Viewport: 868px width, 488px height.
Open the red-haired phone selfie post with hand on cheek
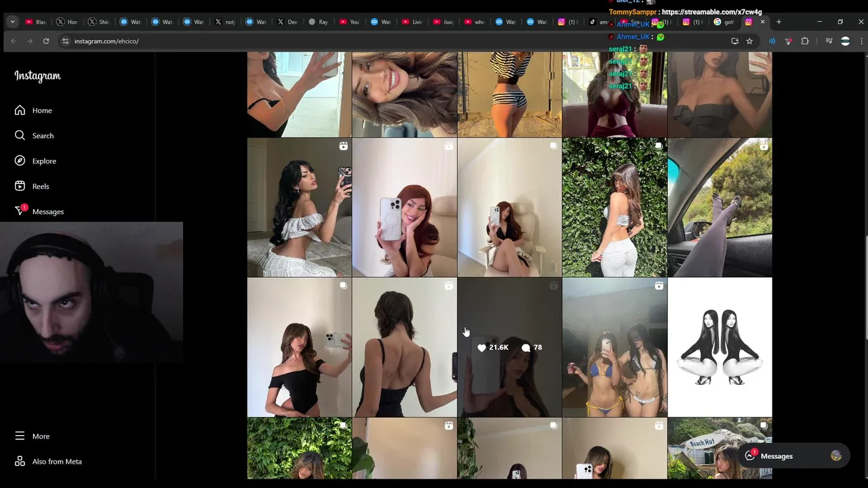click(404, 207)
